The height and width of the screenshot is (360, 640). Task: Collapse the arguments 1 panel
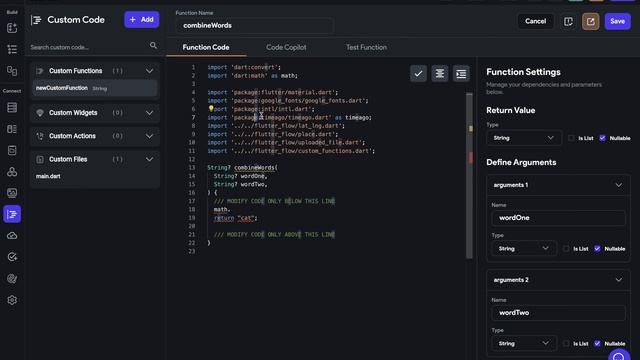click(x=618, y=185)
